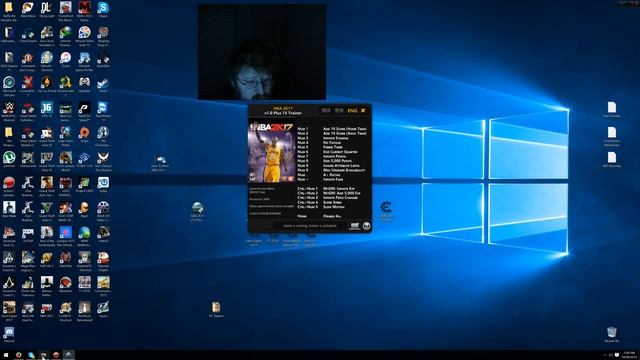
Task: Switch trainer language to ENG
Action: pos(352,111)
